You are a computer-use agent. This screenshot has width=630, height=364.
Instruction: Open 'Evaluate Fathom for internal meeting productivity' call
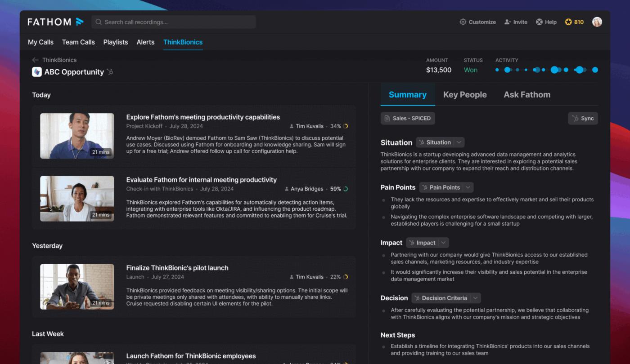pyautogui.click(x=202, y=180)
